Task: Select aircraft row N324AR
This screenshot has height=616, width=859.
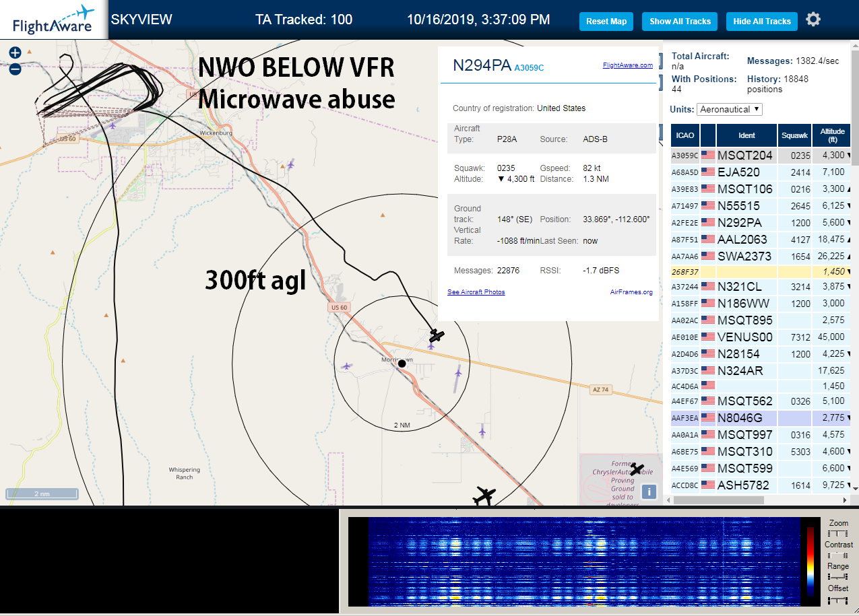Action: click(x=761, y=370)
